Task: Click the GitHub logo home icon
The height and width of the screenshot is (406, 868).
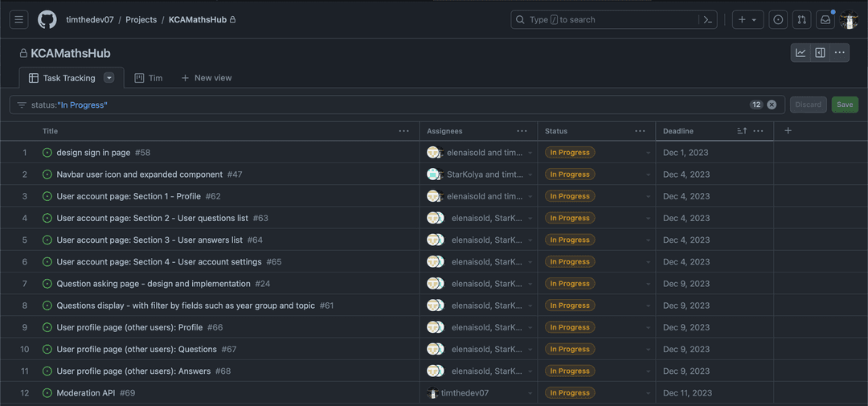Action: (47, 20)
